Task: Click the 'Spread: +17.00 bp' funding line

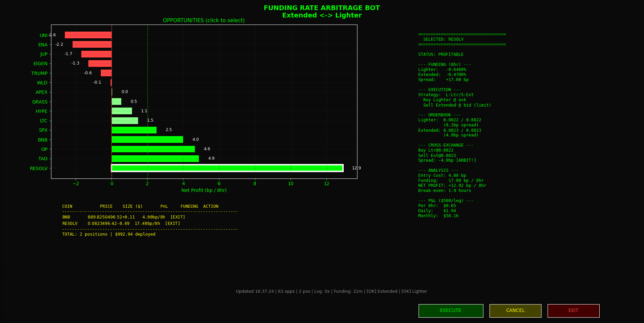Action: pyautogui.click(x=443, y=80)
